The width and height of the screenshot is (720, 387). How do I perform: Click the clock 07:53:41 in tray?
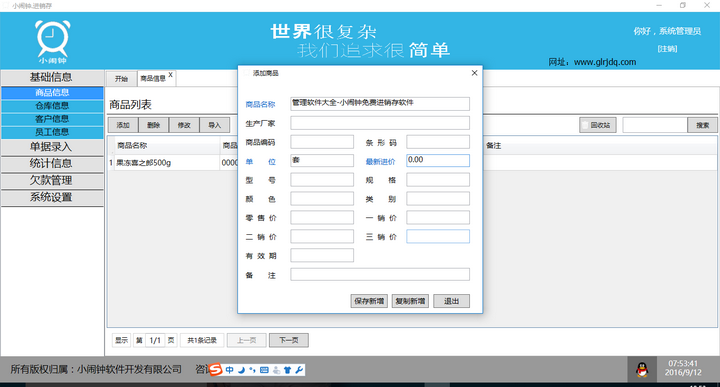(683, 363)
